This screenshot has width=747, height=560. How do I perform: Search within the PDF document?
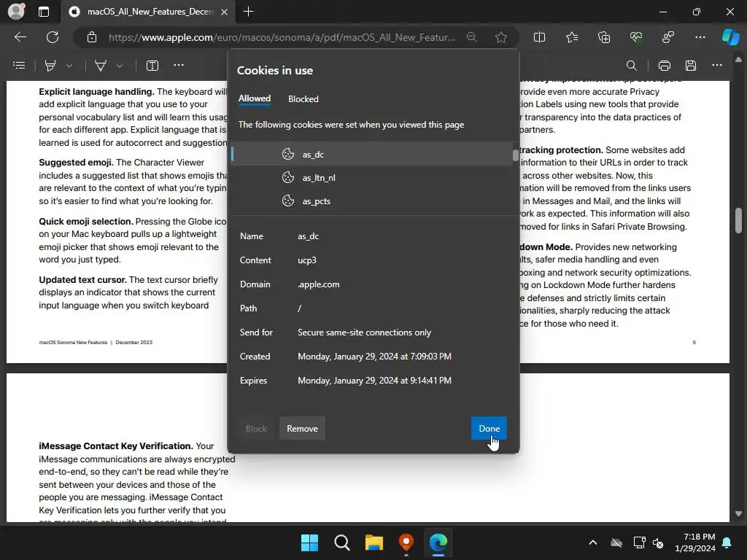[631, 65]
